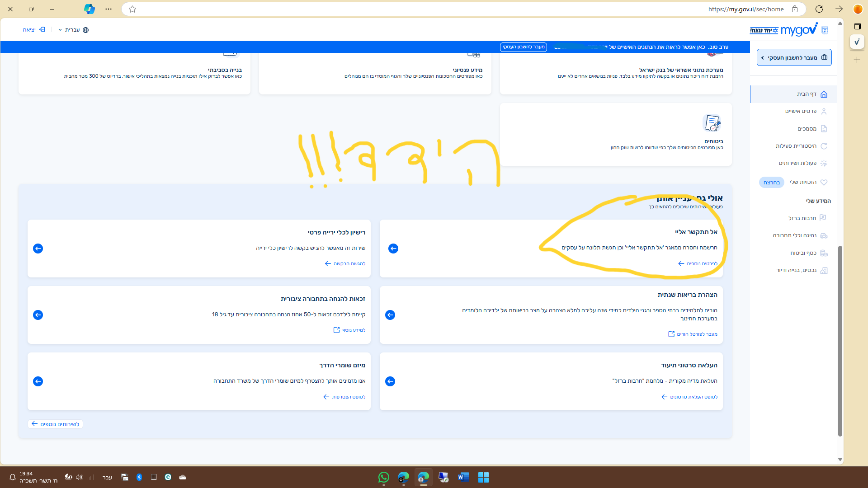Open the ביטוחים insurance card icon
The image size is (868, 488).
point(712,123)
